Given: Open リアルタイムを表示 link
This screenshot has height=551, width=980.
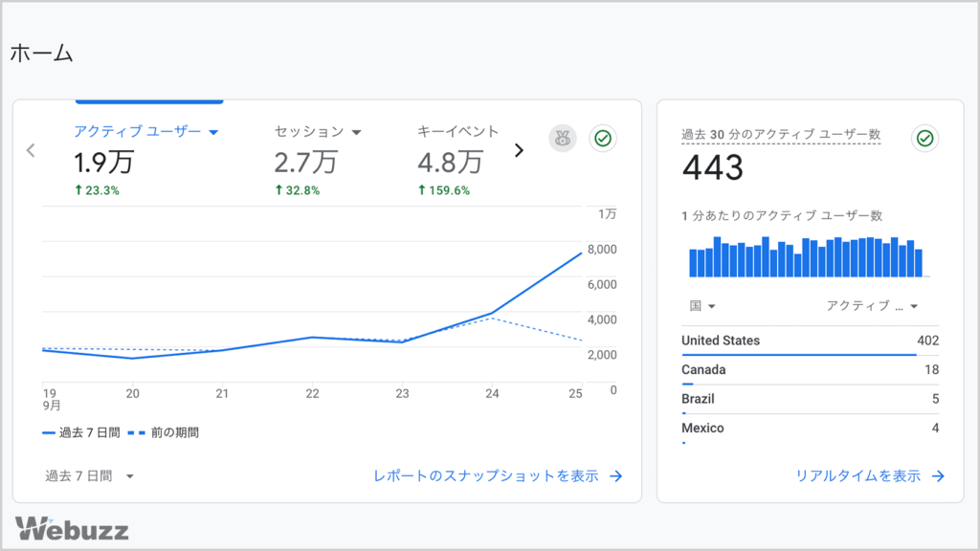Looking at the screenshot, I should point(857,476).
